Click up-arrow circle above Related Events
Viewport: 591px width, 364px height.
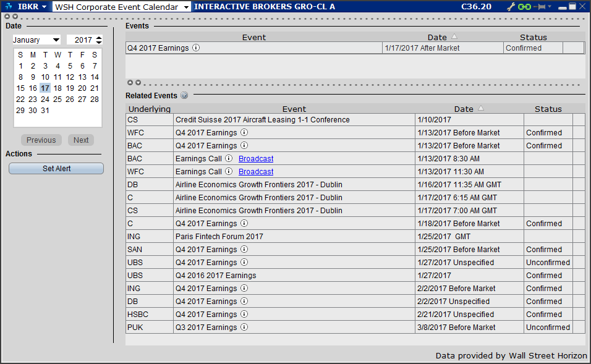130,83
